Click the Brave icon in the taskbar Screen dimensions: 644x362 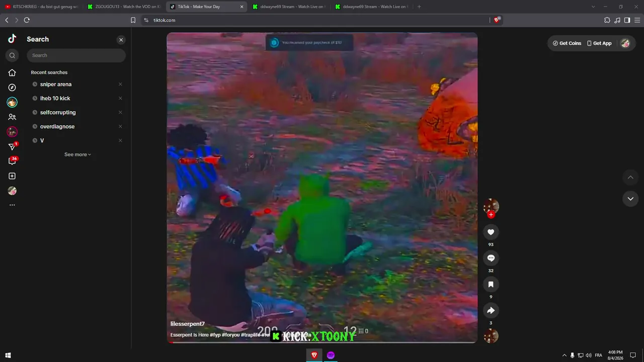tap(314, 355)
